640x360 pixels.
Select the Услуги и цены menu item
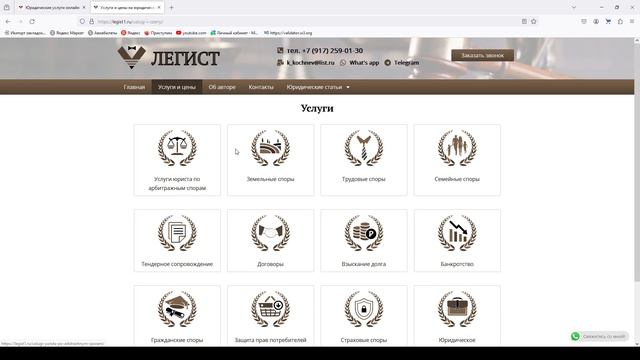tap(177, 87)
